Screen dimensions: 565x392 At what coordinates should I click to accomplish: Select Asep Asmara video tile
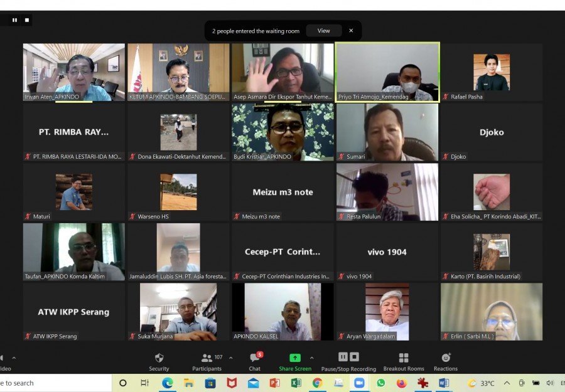(283, 72)
